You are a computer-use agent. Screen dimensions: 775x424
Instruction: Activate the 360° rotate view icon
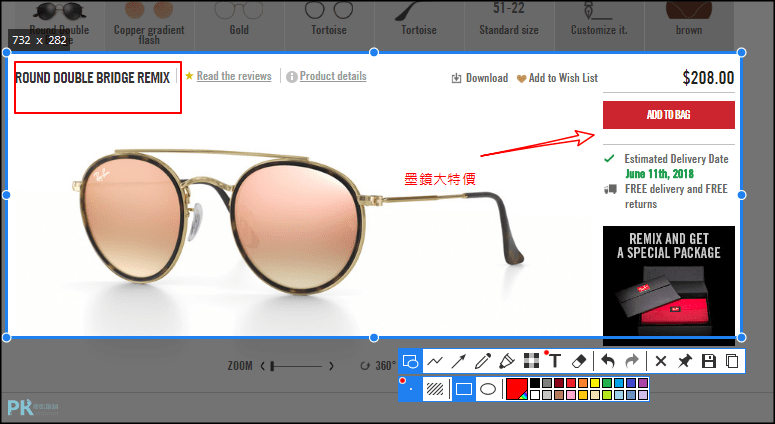pos(365,366)
